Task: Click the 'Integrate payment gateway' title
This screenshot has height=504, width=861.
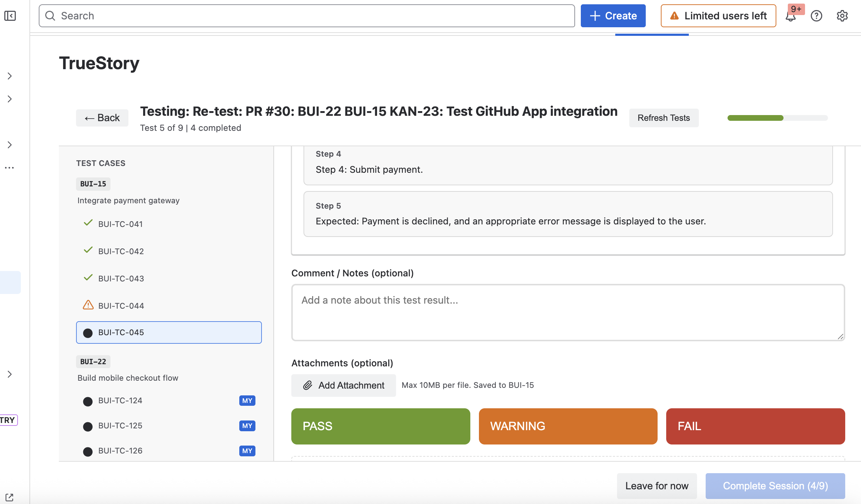Action: (x=128, y=200)
